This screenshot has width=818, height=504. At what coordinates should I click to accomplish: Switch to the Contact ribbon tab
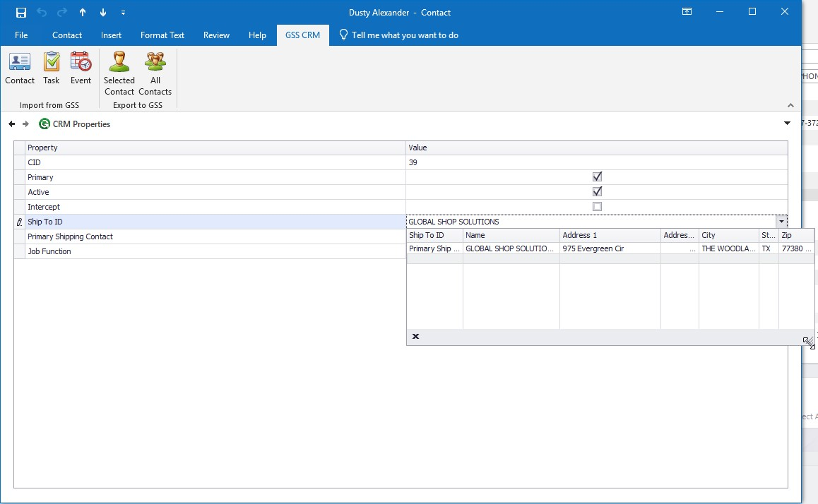67,35
